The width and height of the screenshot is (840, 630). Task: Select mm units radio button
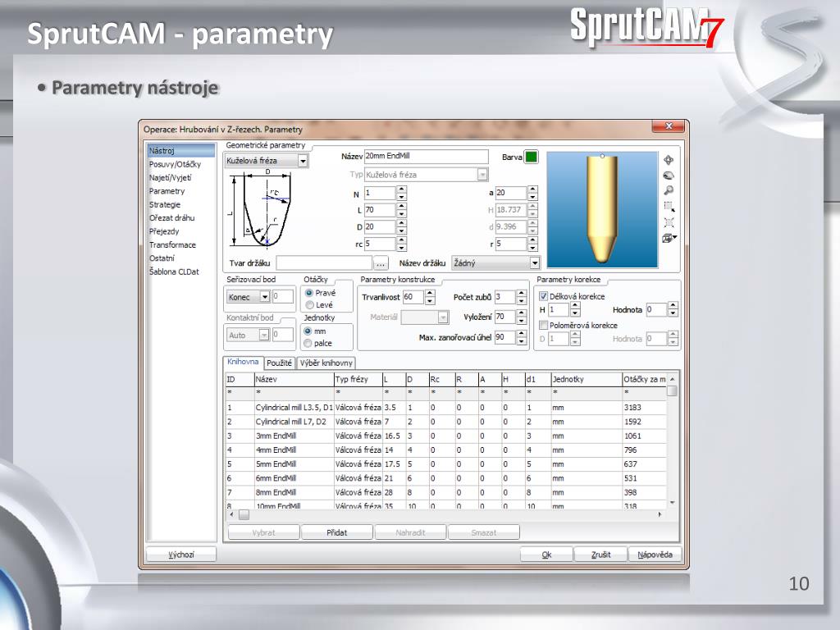[308, 331]
